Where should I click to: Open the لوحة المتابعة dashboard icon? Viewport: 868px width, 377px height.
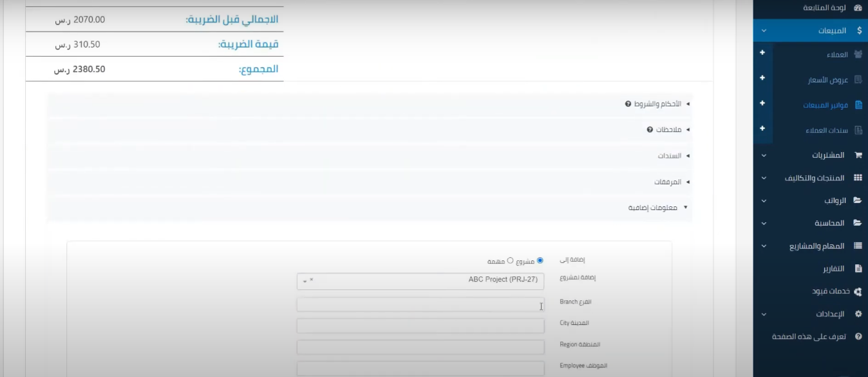pyautogui.click(x=856, y=8)
